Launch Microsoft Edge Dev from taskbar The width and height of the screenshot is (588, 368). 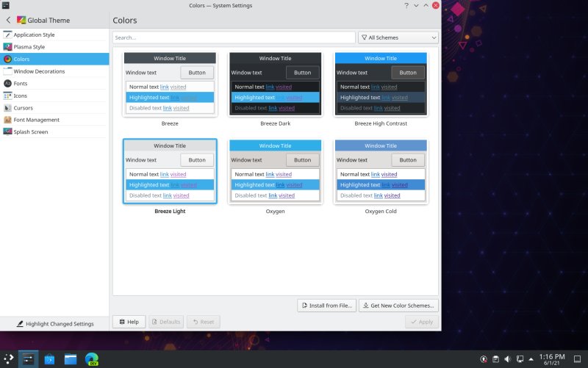[92, 359]
